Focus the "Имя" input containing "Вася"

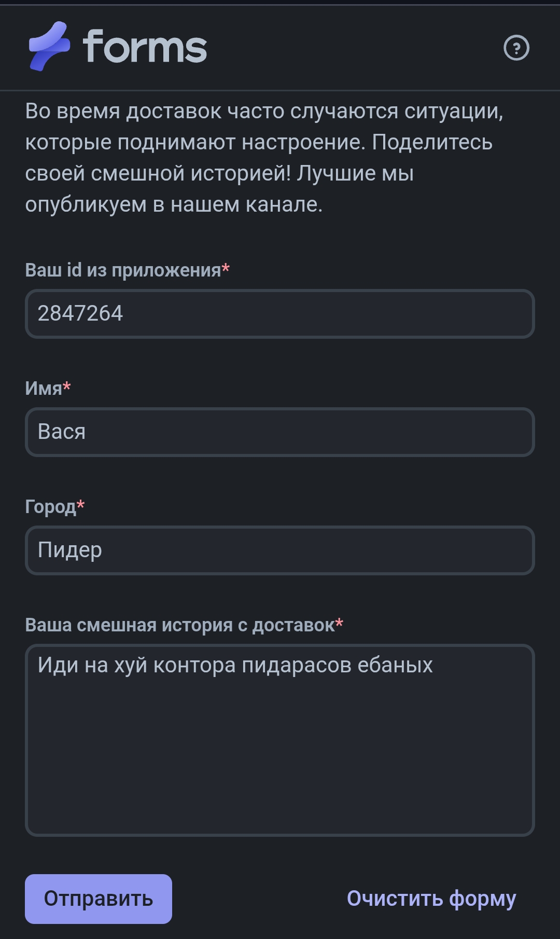pos(279,432)
